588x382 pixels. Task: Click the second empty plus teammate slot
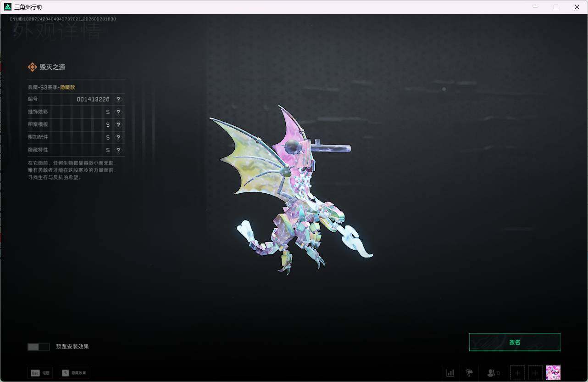[535, 373]
